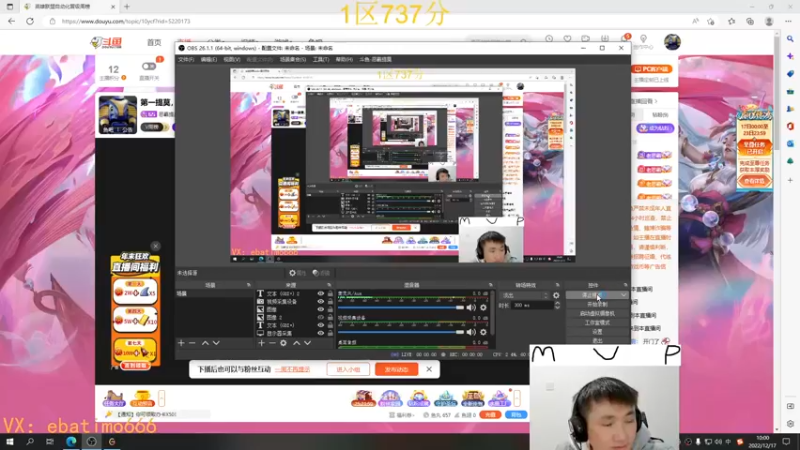Open the Home tab on Douyu
This screenshot has width=800, height=450.
click(154, 43)
